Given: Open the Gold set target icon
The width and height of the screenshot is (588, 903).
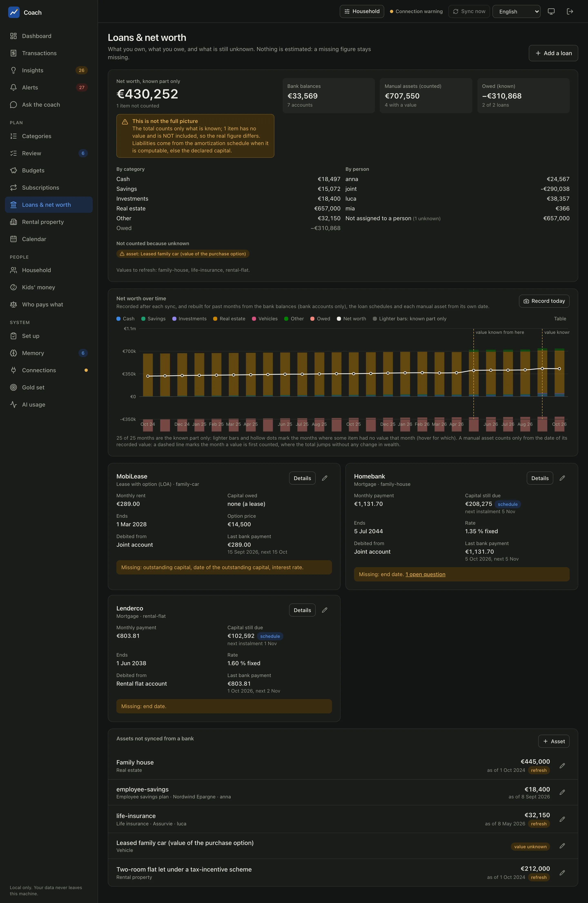Looking at the screenshot, I should coord(14,387).
